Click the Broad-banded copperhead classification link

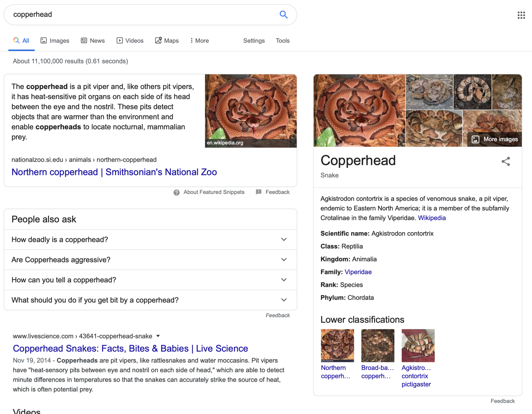coord(377,372)
